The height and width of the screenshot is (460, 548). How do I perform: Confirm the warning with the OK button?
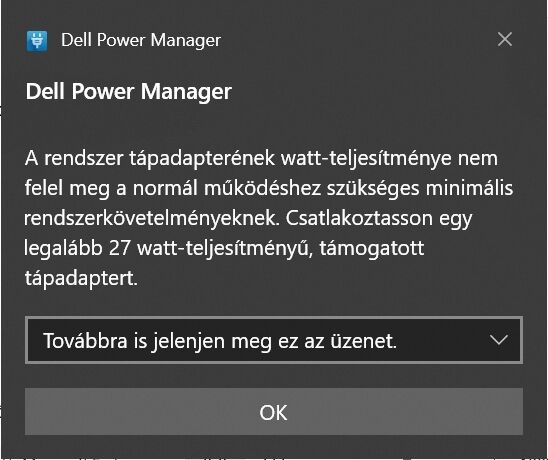(x=274, y=412)
